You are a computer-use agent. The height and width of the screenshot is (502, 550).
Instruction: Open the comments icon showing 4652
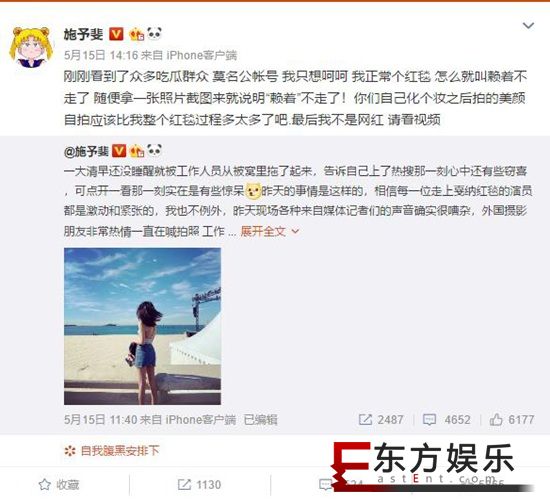pyautogui.click(x=429, y=420)
